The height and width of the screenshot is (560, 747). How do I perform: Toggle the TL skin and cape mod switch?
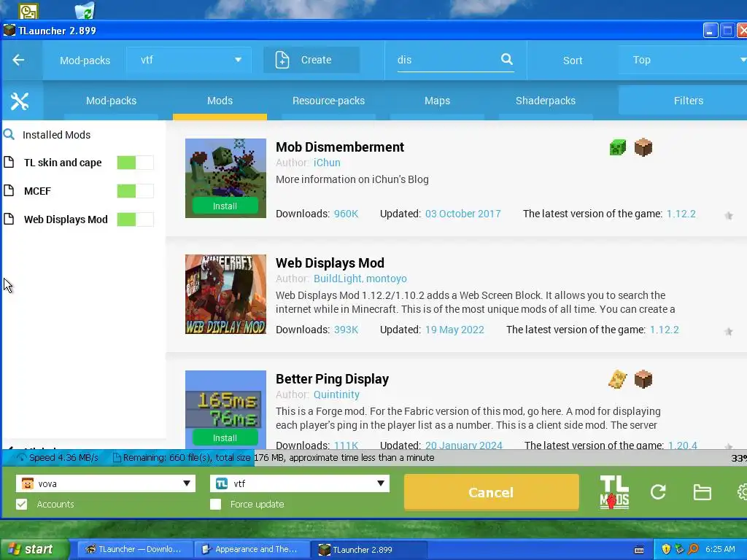coord(135,163)
